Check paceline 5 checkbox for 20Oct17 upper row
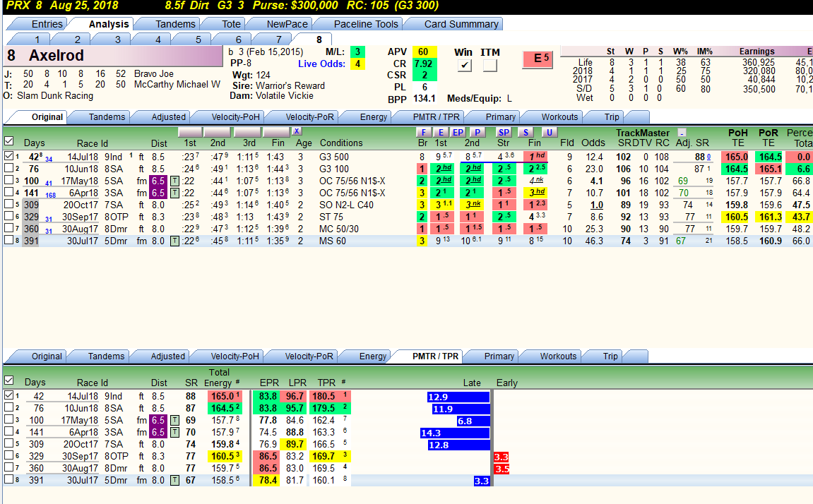The width and height of the screenshot is (813, 504). pyautogui.click(x=8, y=204)
